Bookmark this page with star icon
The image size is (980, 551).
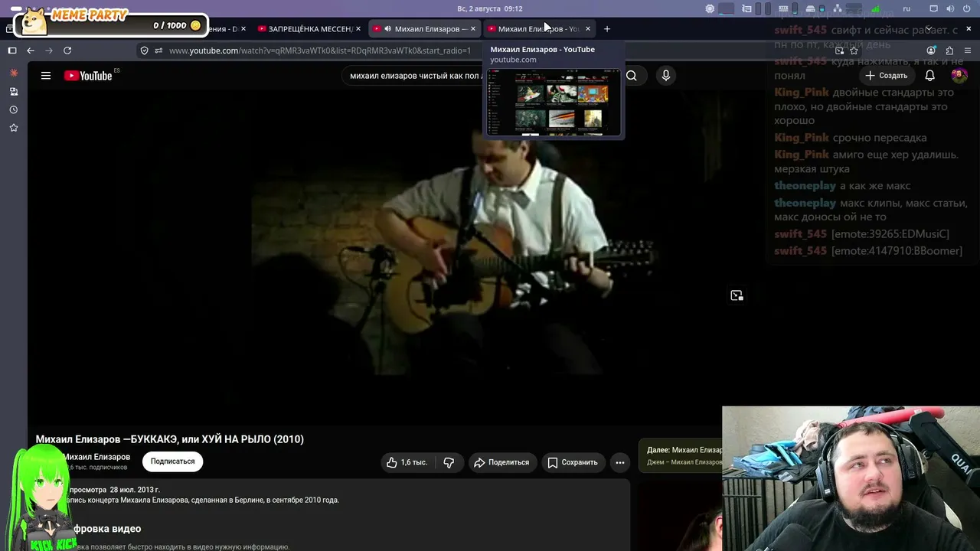[x=854, y=51]
